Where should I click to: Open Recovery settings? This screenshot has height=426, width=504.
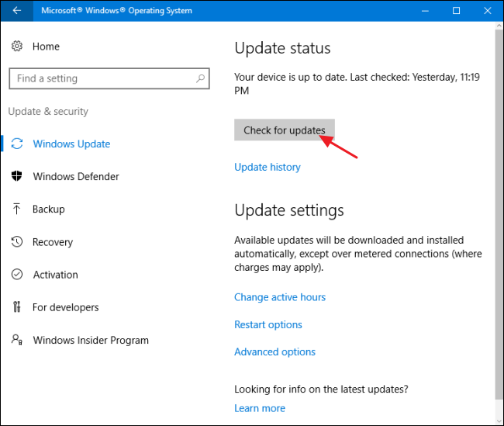pos(53,242)
